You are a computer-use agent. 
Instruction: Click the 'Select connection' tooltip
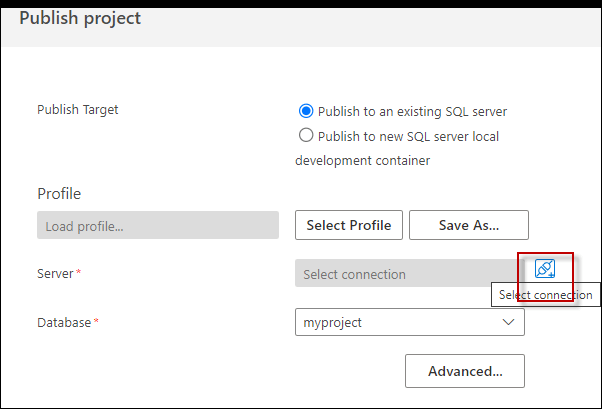(x=545, y=295)
